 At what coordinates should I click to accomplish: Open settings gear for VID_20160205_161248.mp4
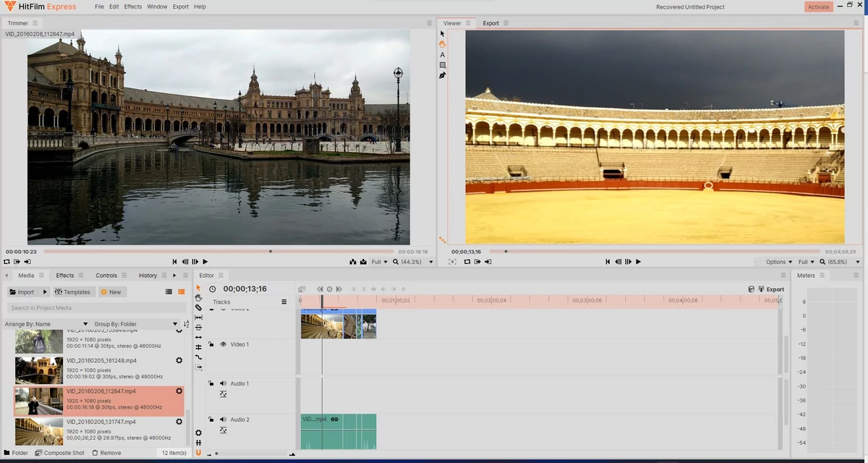[179, 360]
